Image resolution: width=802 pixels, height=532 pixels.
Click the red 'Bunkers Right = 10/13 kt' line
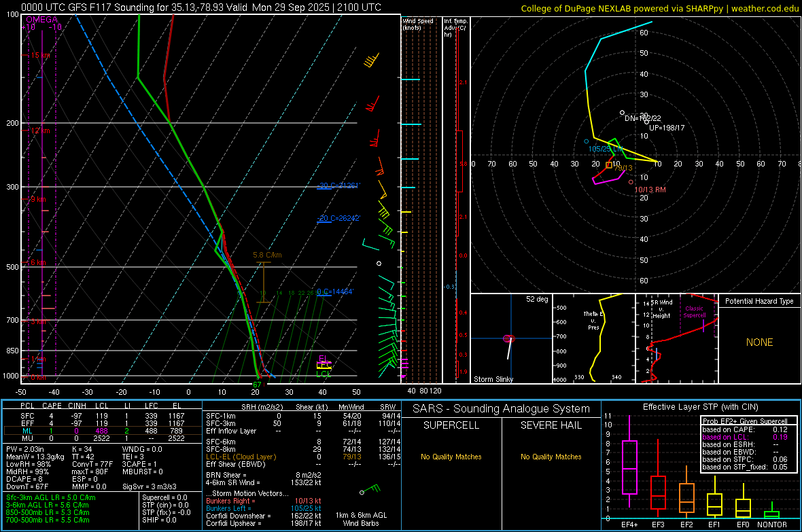coord(264,501)
